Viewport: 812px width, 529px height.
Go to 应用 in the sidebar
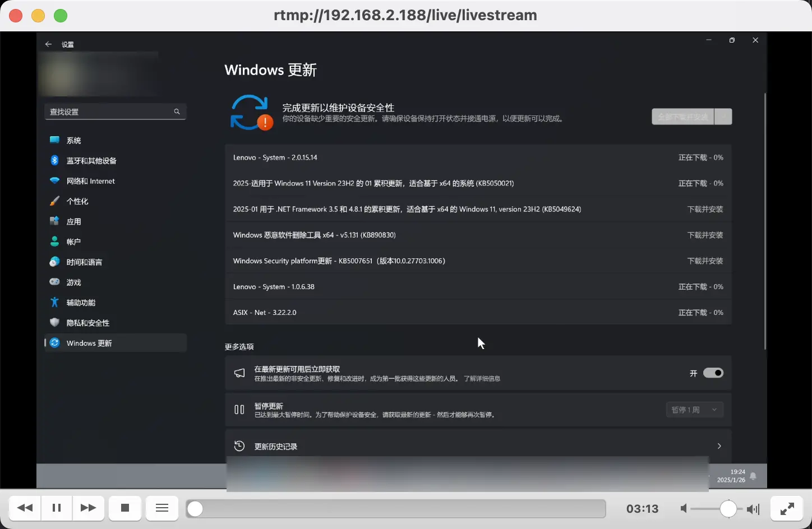(115, 221)
